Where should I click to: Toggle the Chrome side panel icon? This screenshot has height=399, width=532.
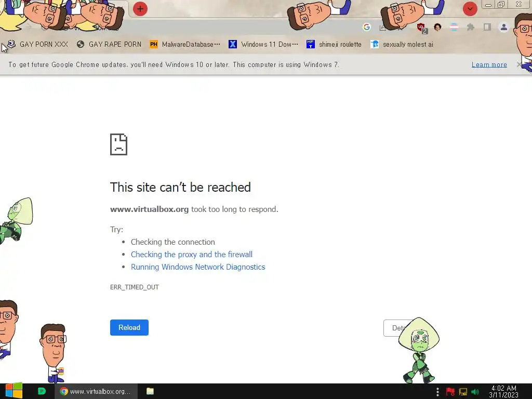(x=487, y=27)
